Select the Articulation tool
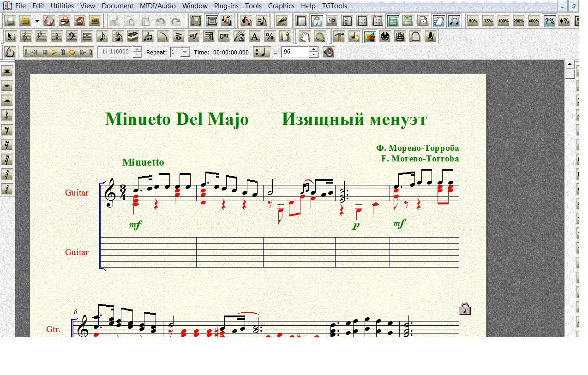Image resolution: width=588 pixels, height=375 pixels. [178, 36]
